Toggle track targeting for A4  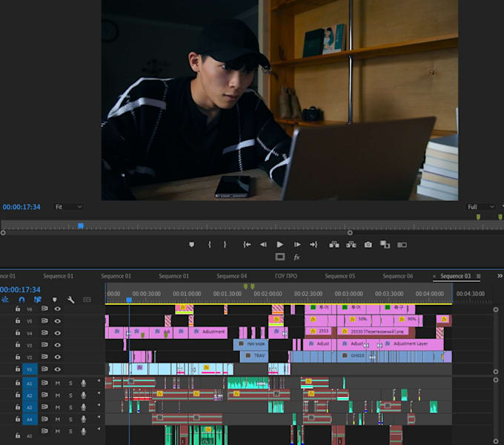pos(30,419)
